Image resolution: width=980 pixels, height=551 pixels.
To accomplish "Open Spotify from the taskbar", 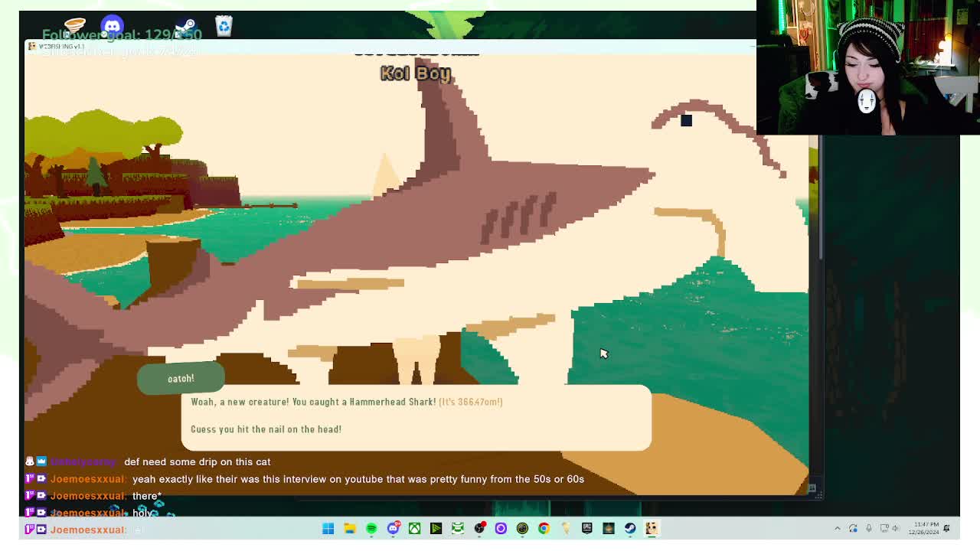I will click(x=371, y=528).
